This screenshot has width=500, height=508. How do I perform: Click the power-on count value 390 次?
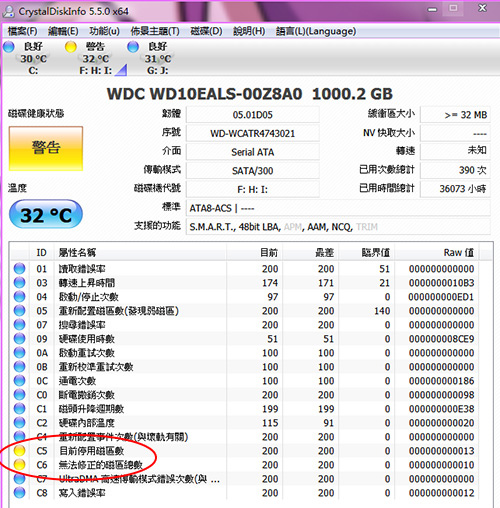[455, 170]
